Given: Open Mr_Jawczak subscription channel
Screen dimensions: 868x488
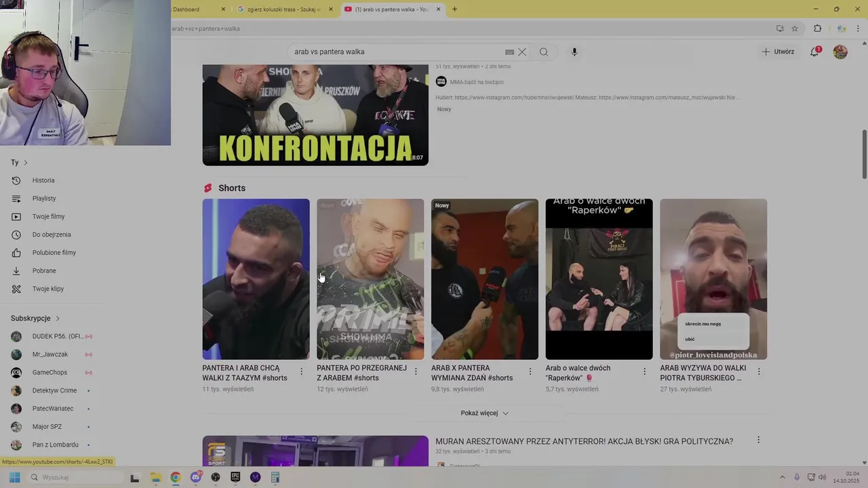Looking at the screenshot, I should click(51, 354).
